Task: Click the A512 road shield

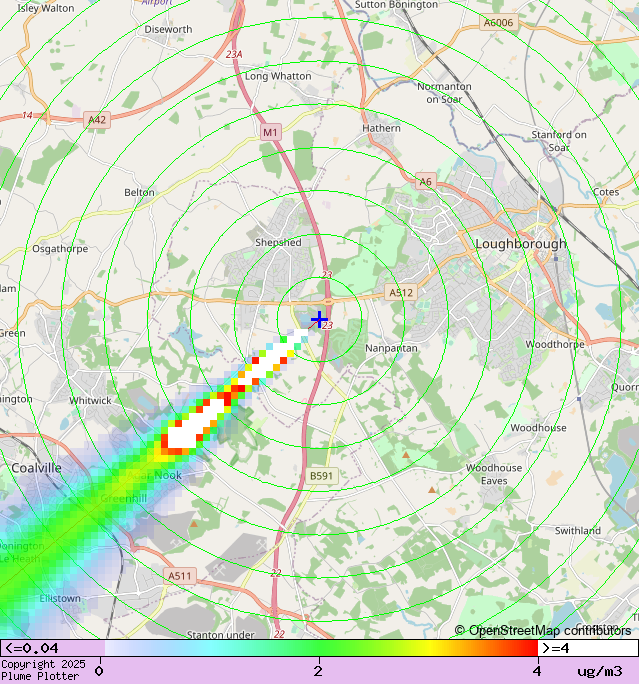Action: (401, 292)
